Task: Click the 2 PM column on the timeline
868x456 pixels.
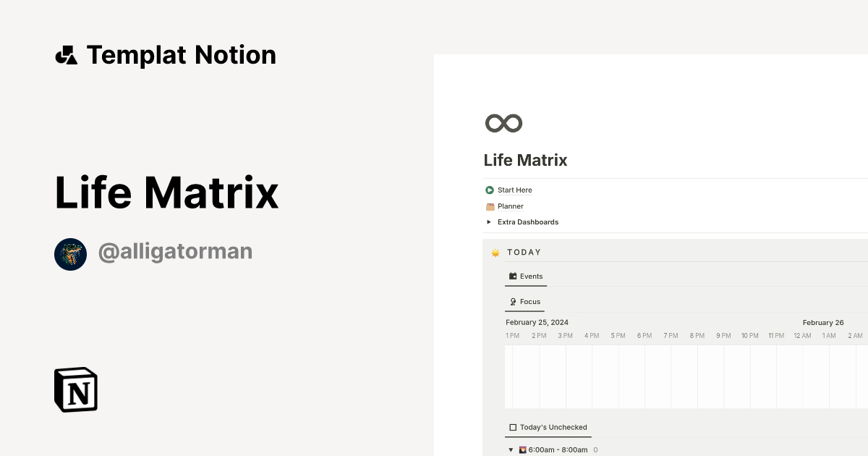Action: (x=539, y=376)
